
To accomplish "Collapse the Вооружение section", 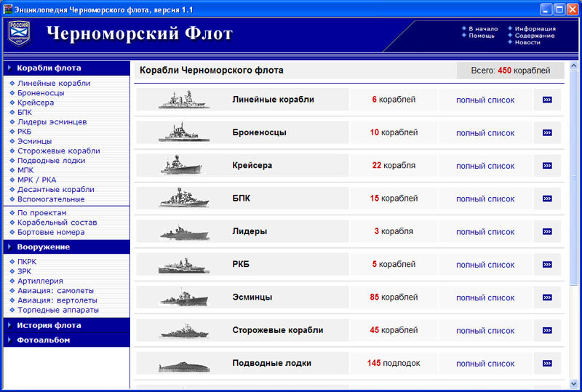I will pos(44,247).
